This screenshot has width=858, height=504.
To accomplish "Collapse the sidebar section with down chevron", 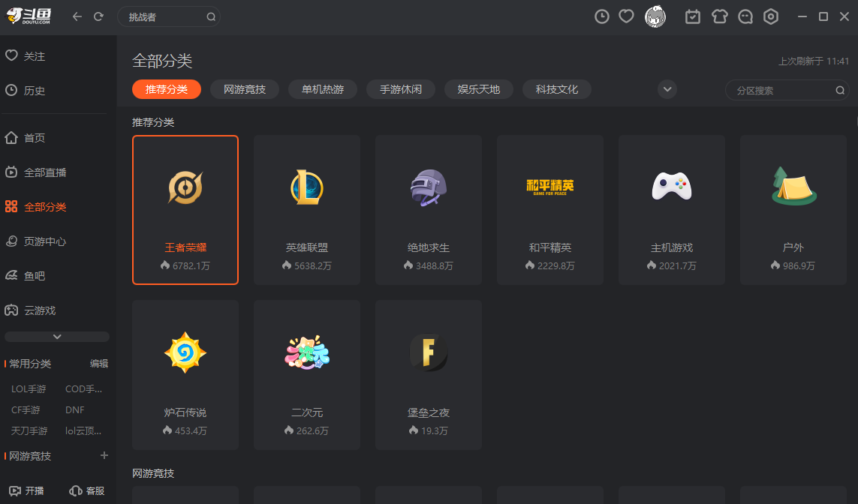I will (56, 336).
